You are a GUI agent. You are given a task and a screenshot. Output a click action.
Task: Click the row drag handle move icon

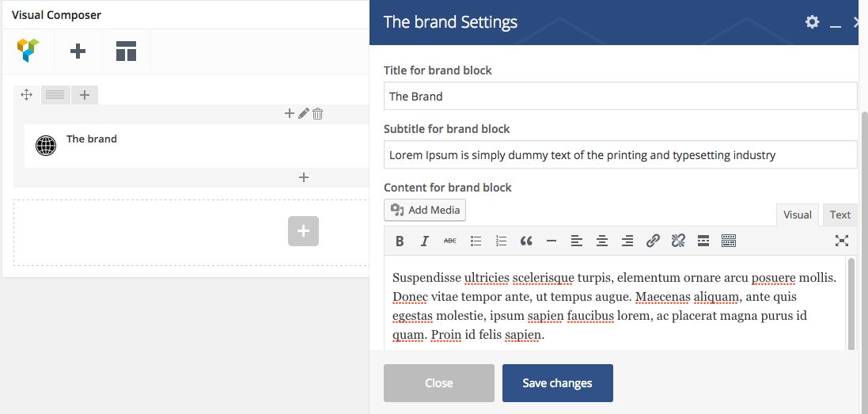click(26, 95)
